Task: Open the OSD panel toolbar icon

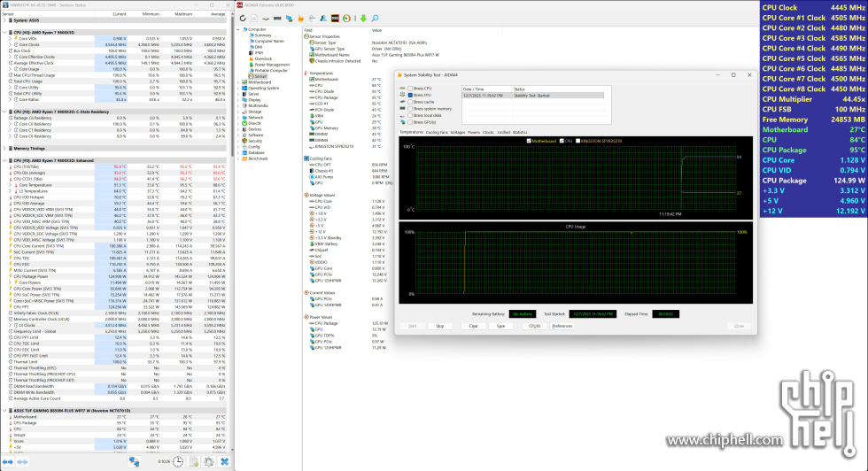Action: (x=333, y=18)
